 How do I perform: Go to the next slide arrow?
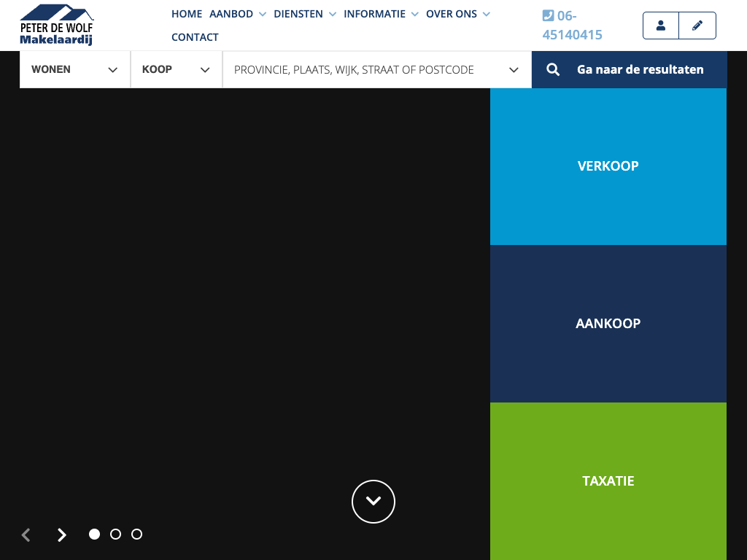pyautogui.click(x=62, y=535)
